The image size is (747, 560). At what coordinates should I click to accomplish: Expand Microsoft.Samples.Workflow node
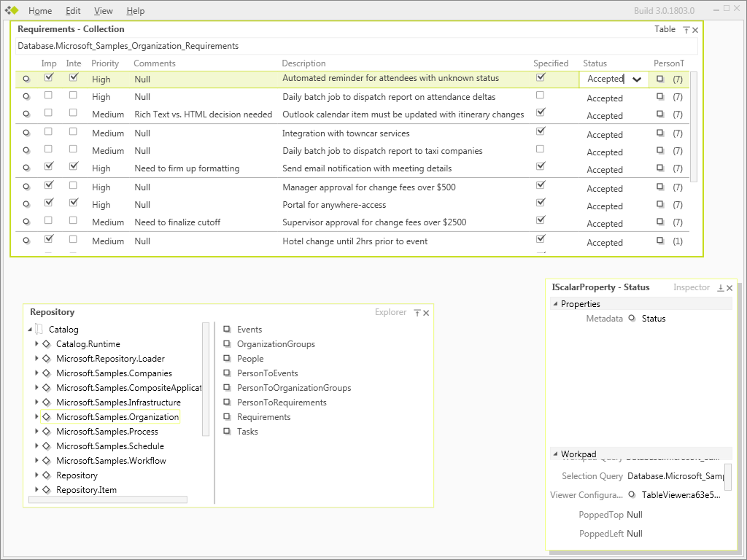click(36, 461)
